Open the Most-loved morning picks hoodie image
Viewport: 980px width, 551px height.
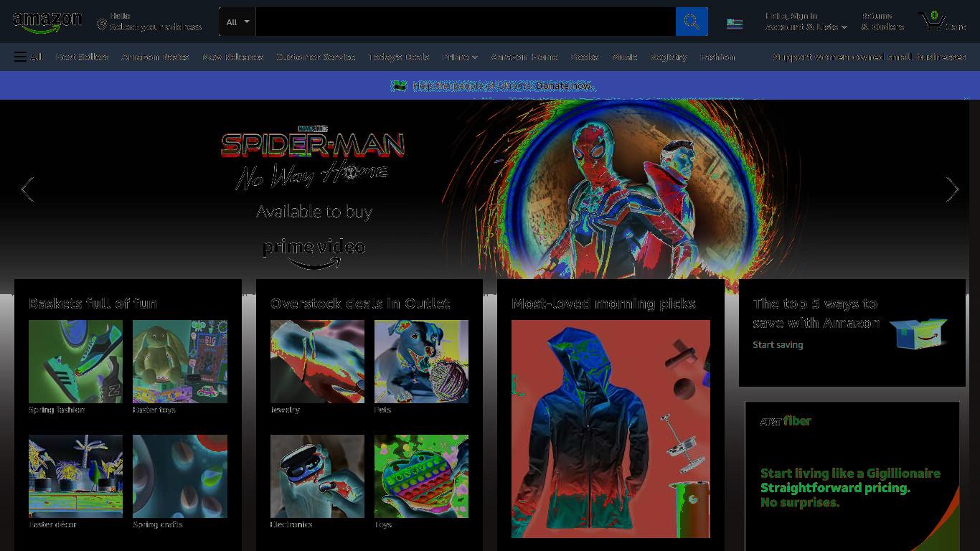(x=611, y=429)
